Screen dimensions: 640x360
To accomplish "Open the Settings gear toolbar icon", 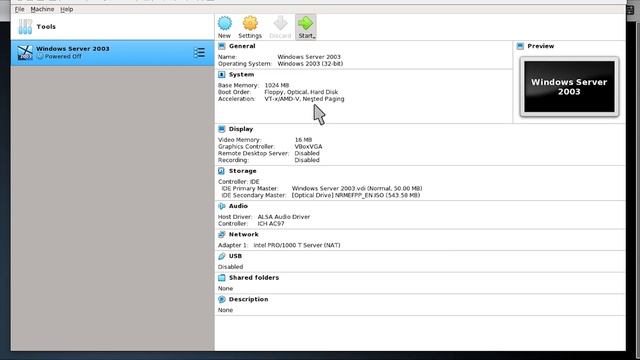I will point(250,23).
